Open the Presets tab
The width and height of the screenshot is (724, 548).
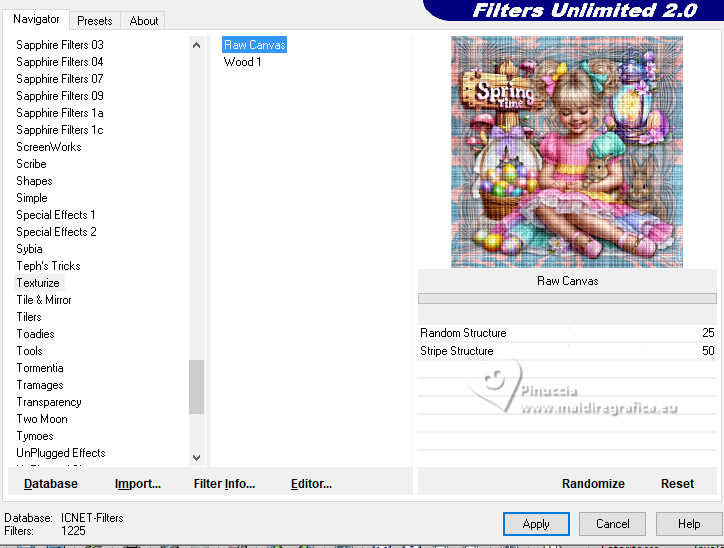[x=95, y=21]
